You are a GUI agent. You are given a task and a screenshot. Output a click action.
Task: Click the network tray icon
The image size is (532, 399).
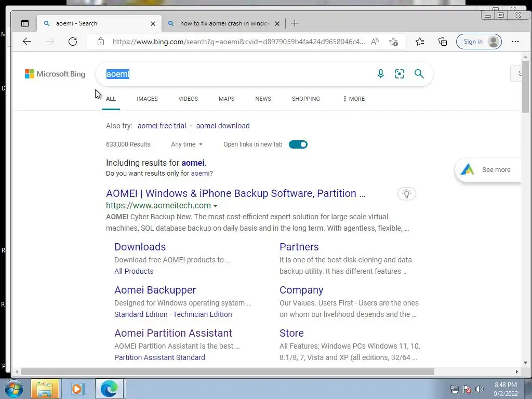click(x=454, y=389)
